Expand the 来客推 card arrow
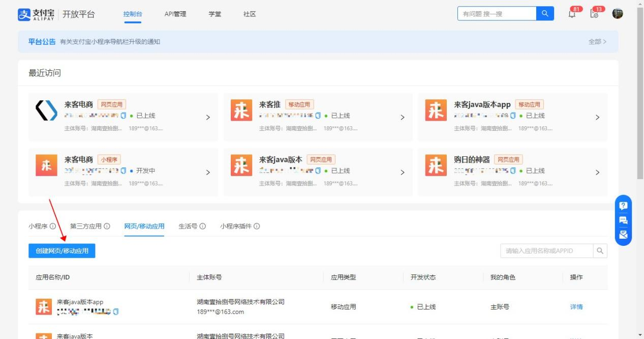The height and width of the screenshot is (339, 644). point(403,117)
